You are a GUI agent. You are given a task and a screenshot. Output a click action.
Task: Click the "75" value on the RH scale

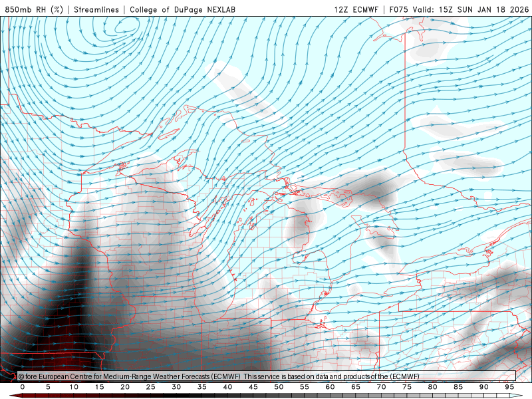click(407, 387)
